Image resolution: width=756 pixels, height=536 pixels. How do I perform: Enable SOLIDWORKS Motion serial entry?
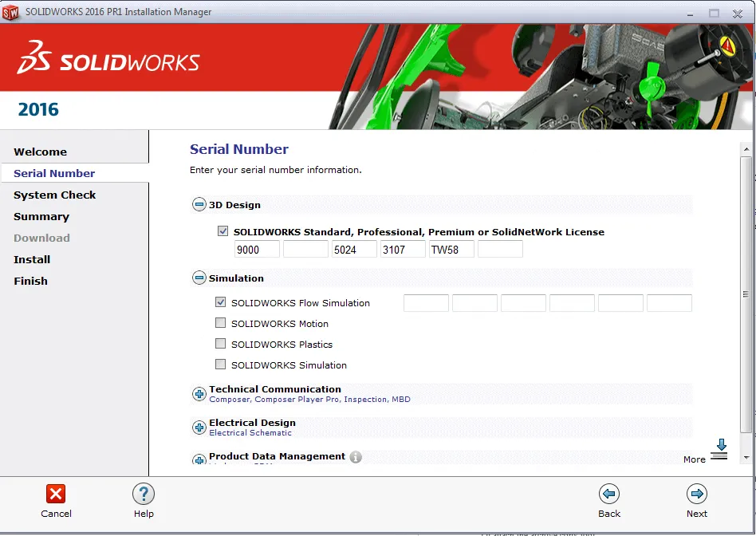pyautogui.click(x=219, y=323)
